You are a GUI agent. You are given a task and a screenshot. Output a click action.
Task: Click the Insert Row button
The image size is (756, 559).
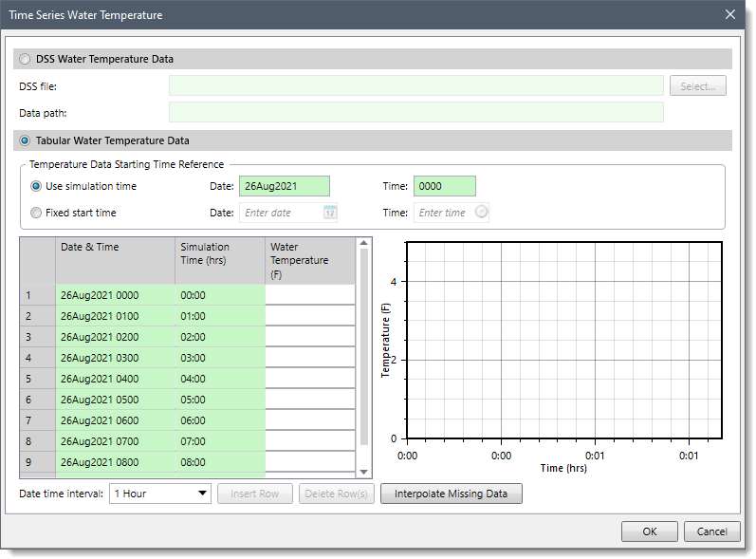coord(254,494)
